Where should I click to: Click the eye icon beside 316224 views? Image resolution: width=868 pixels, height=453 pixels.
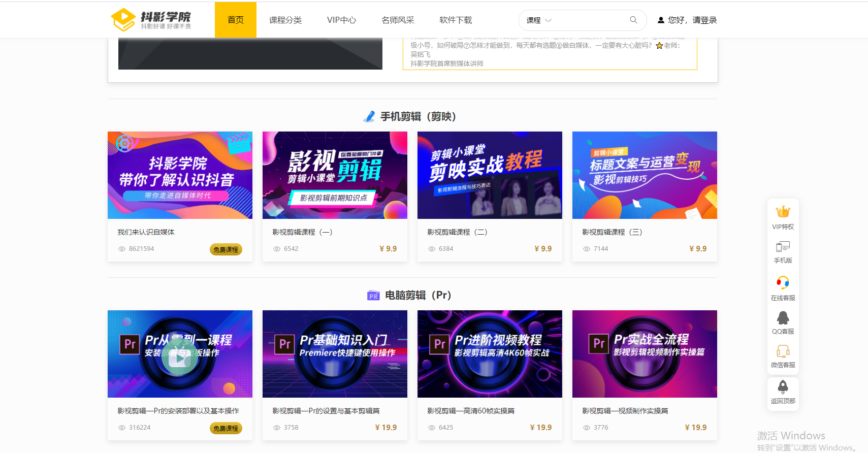pyautogui.click(x=122, y=428)
